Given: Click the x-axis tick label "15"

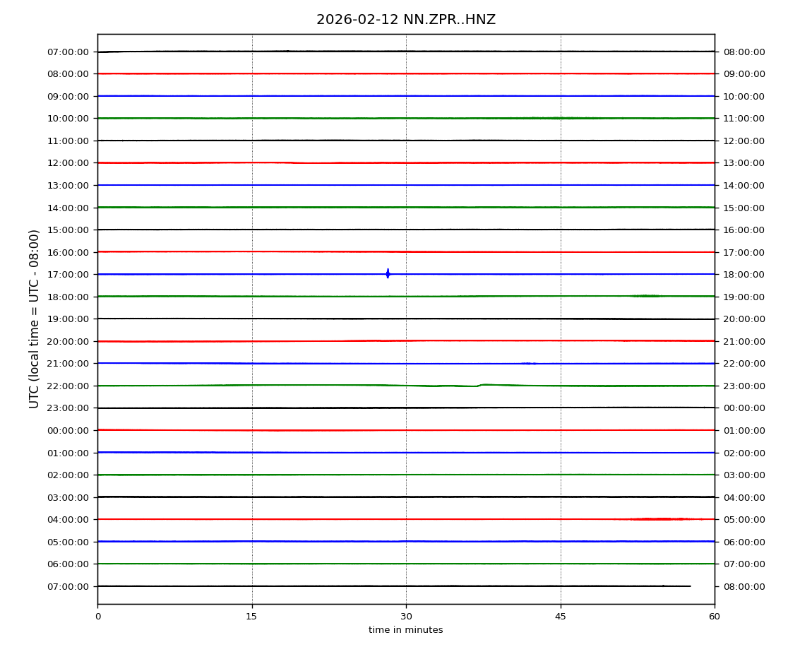Looking at the screenshot, I should (x=251, y=617).
